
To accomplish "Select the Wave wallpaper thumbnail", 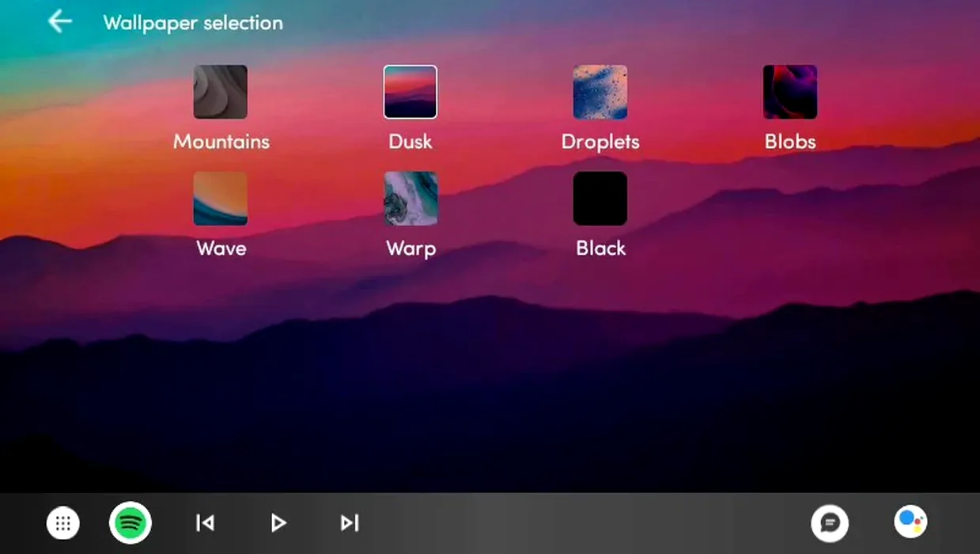I will point(221,199).
